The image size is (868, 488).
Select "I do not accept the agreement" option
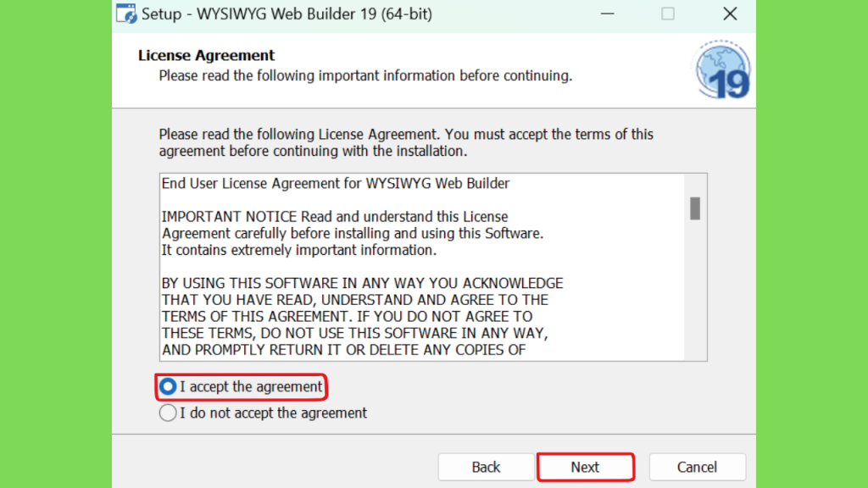(x=168, y=413)
